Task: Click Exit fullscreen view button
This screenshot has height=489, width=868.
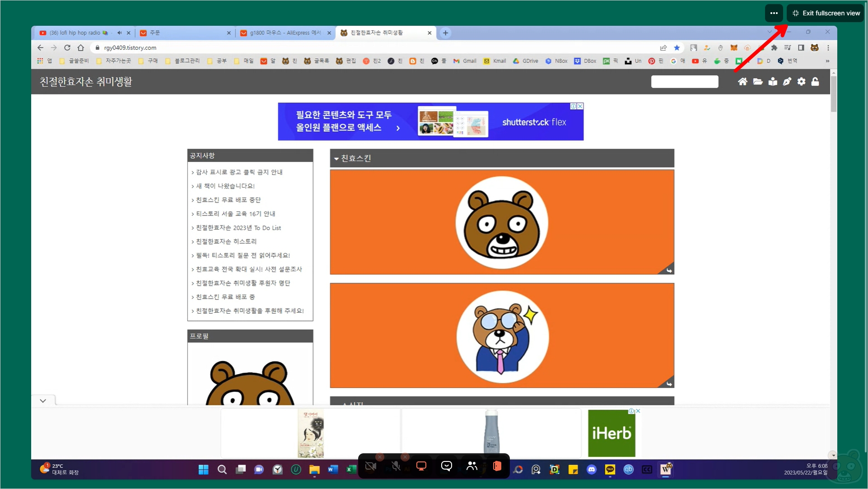Action: [x=826, y=13]
